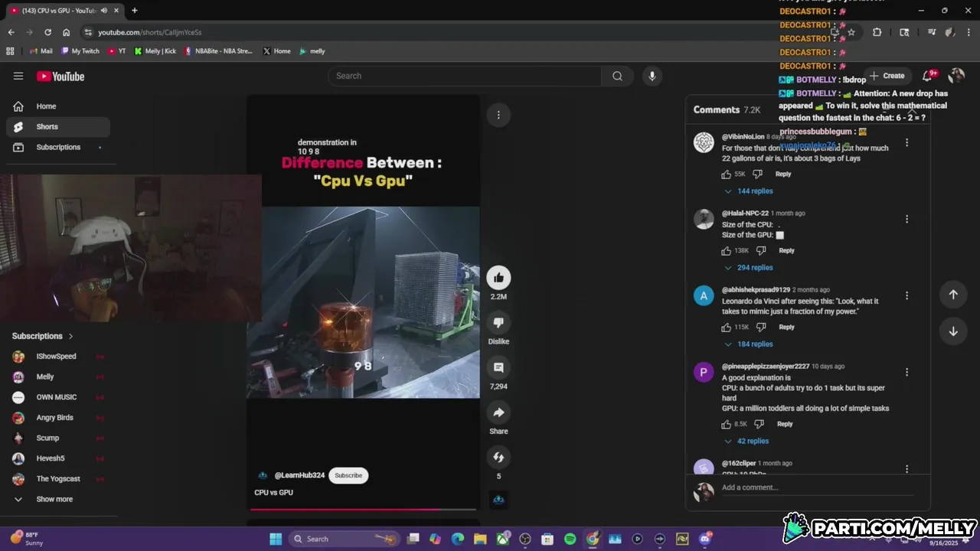The image size is (980, 551).
Task: Open the sound thumbnail below Remix
Action: tap(498, 500)
